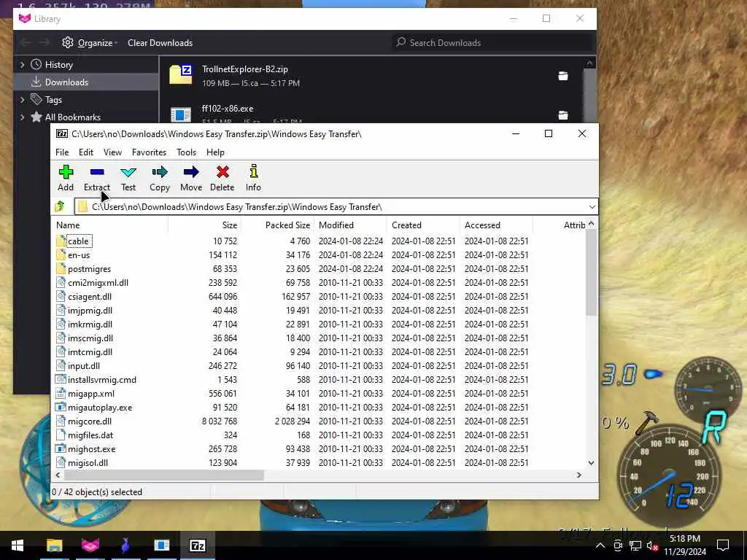Select imkrmig.dll file row
Screen dimensions: 747x560
[320, 324]
